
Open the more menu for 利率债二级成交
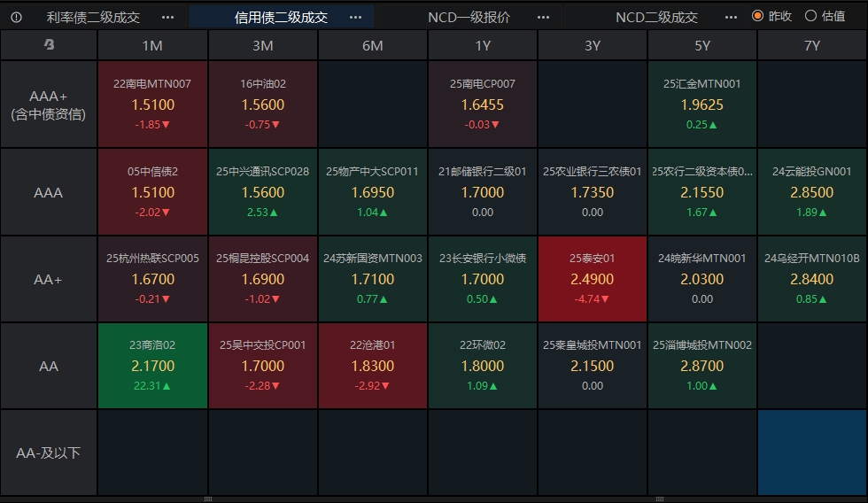coord(167,17)
